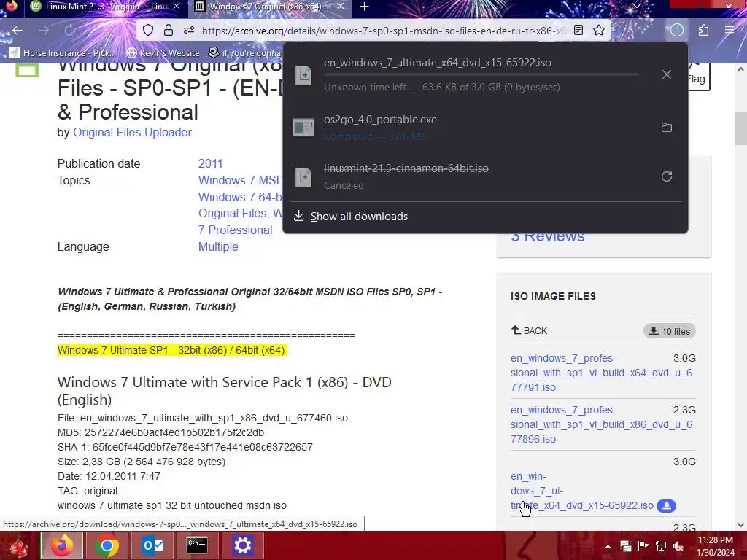
Task: Click the highlighted Windows 7 Ultimate SP1 text
Action: 171,351
